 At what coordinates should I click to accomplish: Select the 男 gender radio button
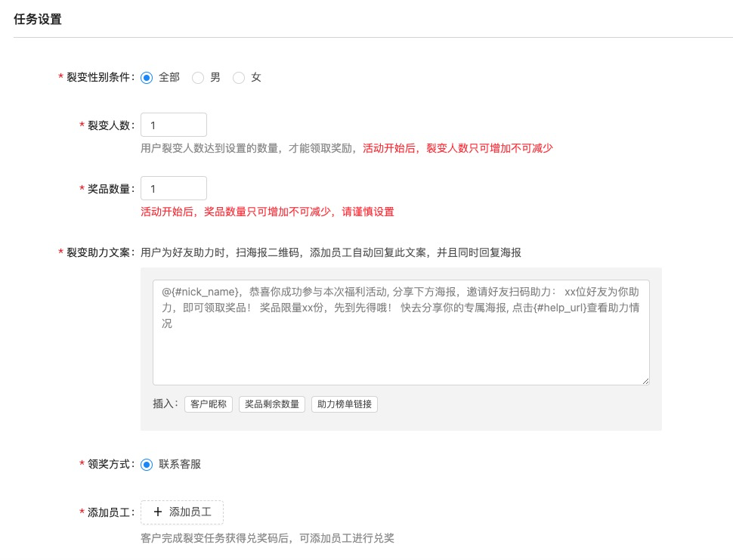[198, 78]
